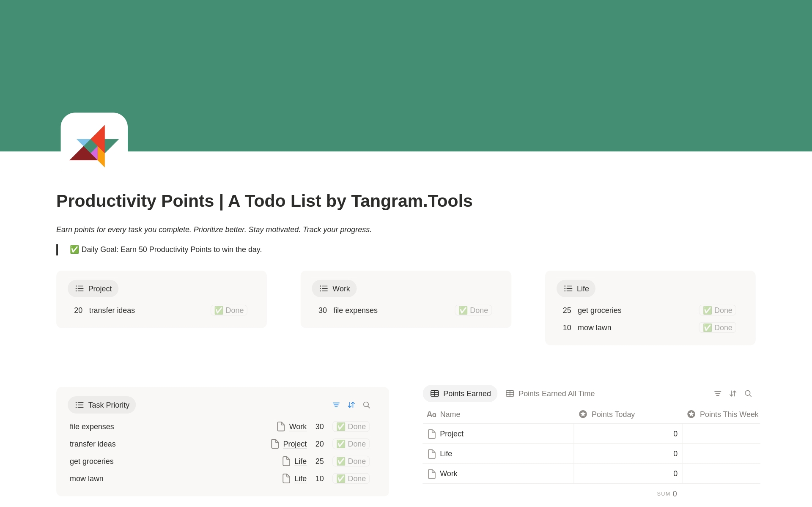Viewport: 812px width, 507px height.
Task: Open Work page in Points Earned table
Action: (x=448, y=474)
